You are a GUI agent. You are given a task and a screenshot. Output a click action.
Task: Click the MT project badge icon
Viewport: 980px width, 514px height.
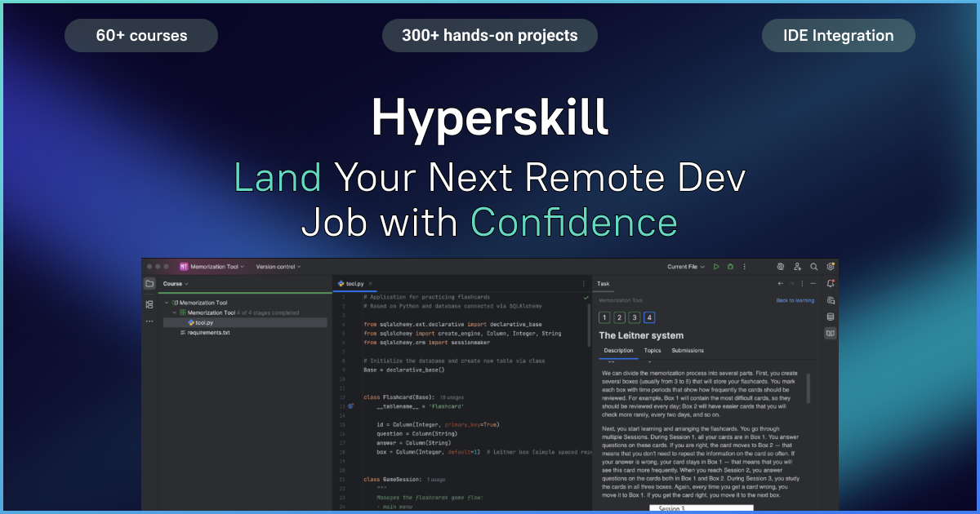[x=184, y=267]
